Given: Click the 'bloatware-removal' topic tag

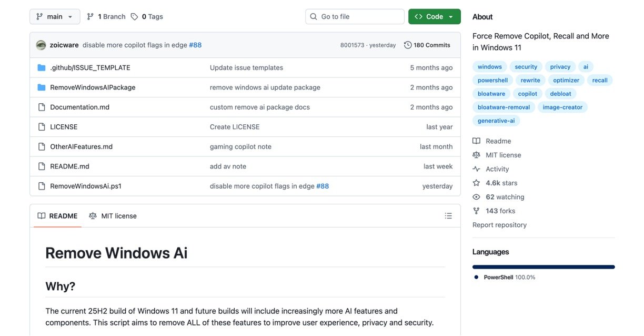Looking at the screenshot, I should pos(504,107).
